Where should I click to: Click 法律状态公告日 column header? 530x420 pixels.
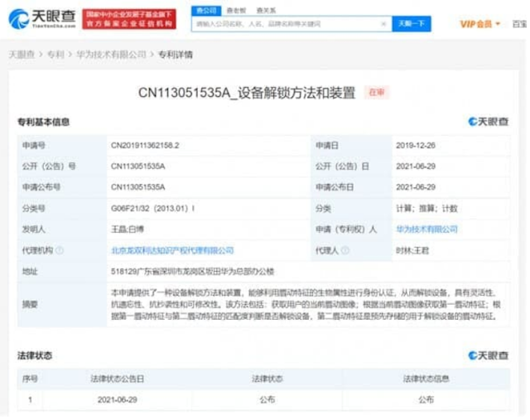(118, 379)
